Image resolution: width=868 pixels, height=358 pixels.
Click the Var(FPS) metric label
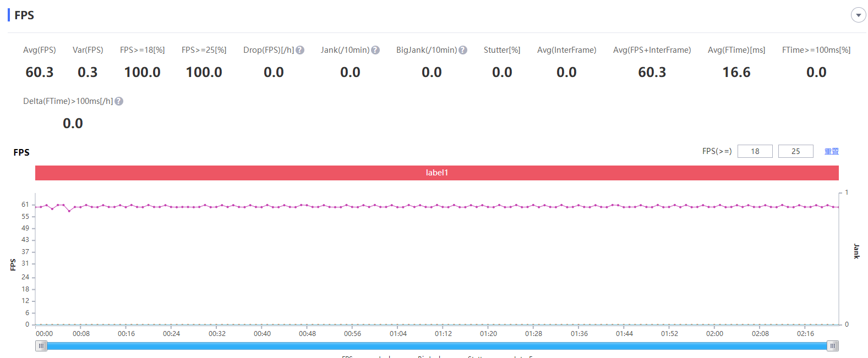pyautogui.click(x=88, y=50)
